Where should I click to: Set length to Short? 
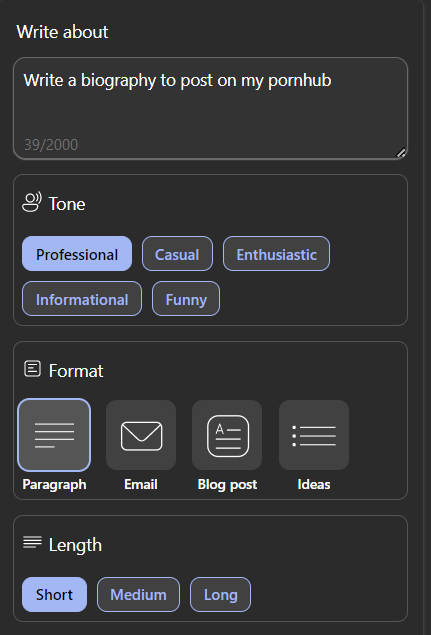point(54,595)
